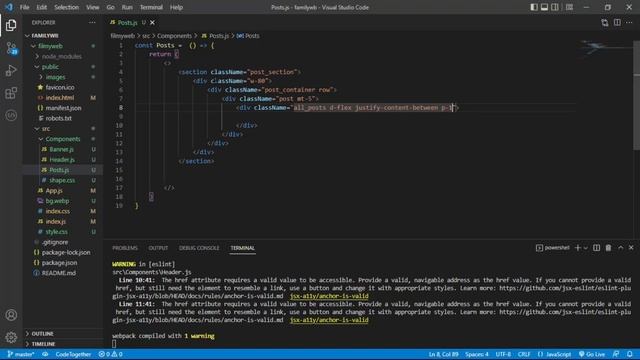
Task: Open Banner.js in the explorer
Action: [x=63, y=149]
